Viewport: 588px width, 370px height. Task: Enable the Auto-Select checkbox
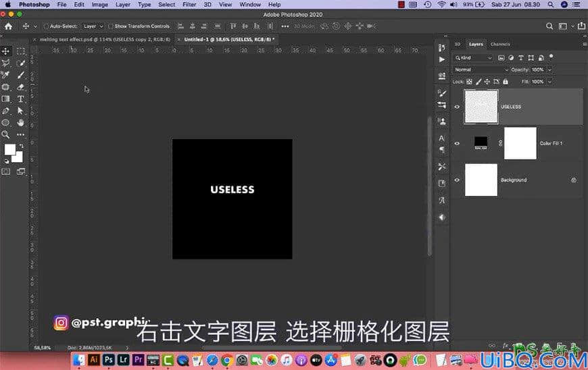(47, 26)
